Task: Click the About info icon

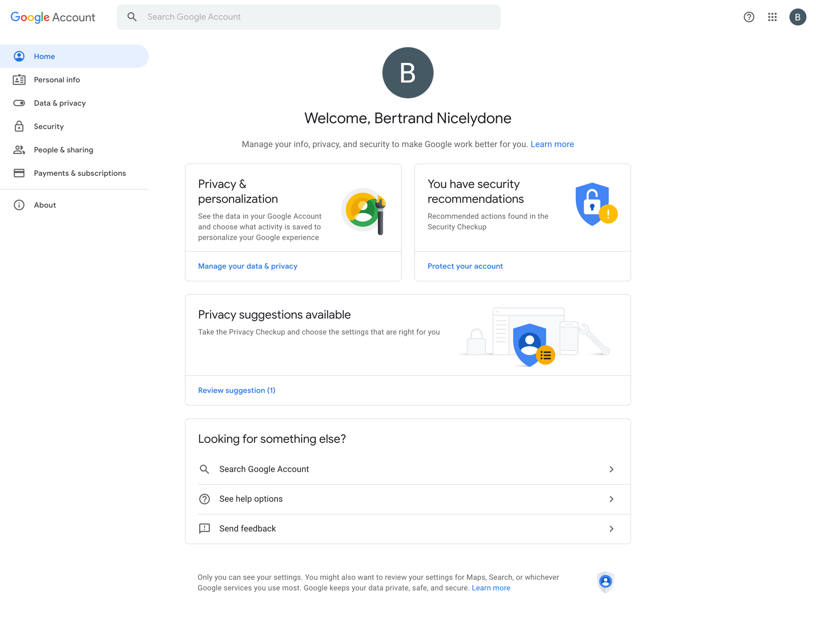Action: tap(20, 205)
